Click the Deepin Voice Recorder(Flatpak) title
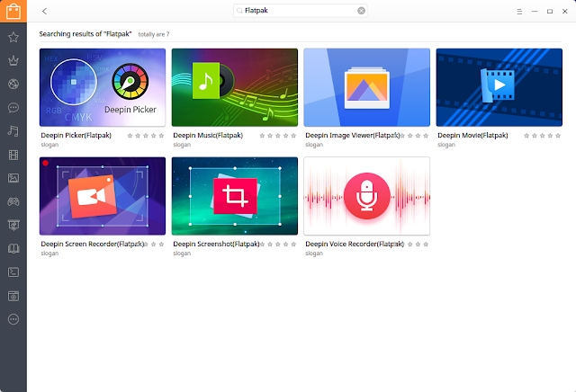The height and width of the screenshot is (392, 576). [355, 244]
